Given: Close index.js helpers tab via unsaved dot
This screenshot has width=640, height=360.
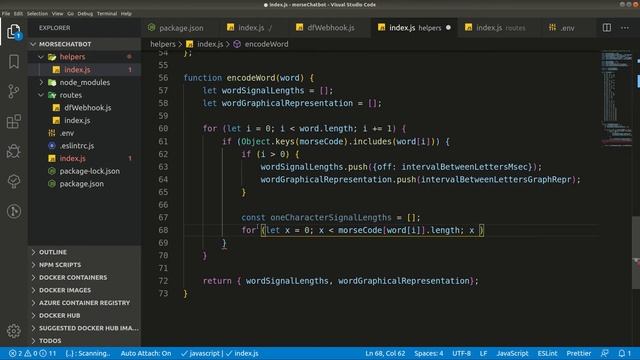Looking at the screenshot, I should 449,28.
